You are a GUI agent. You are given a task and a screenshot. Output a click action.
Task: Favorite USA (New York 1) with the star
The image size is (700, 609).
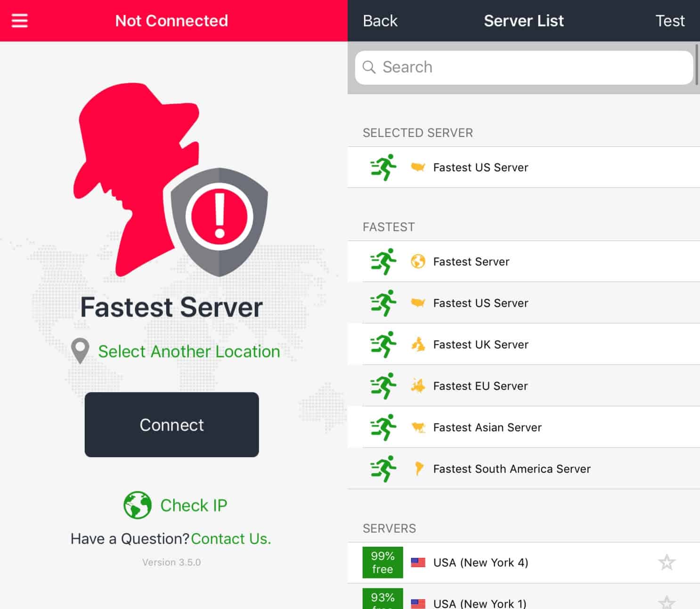(x=667, y=602)
